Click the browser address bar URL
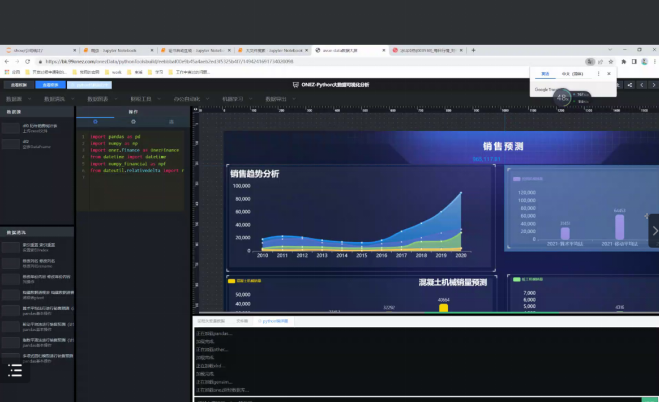659x402 pixels. 200,61
